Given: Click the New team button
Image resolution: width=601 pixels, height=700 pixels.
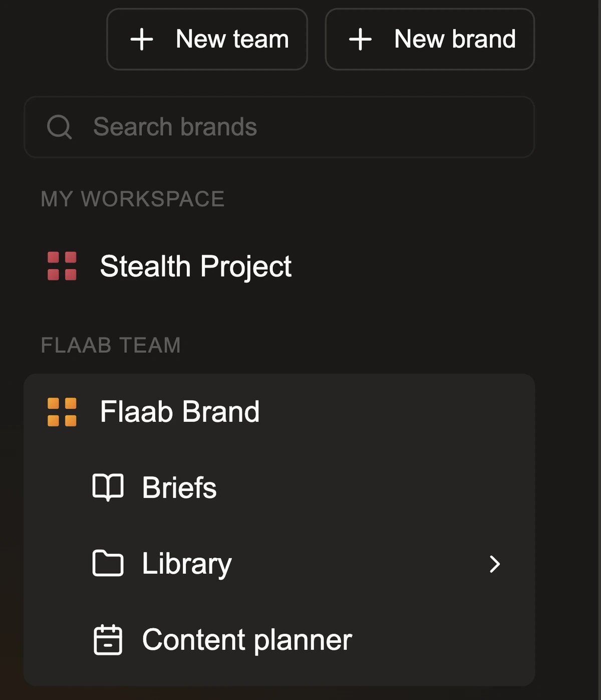Looking at the screenshot, I should 207,39.
